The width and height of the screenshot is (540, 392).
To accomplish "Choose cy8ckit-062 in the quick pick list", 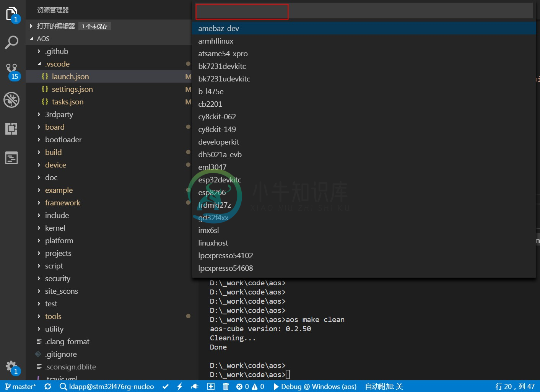I will tap(364, 117).
